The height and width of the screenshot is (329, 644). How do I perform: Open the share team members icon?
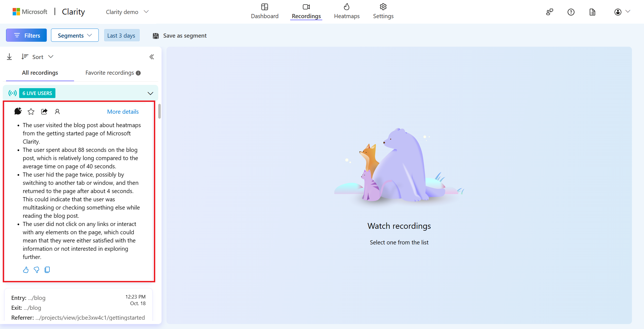(550, 12)
